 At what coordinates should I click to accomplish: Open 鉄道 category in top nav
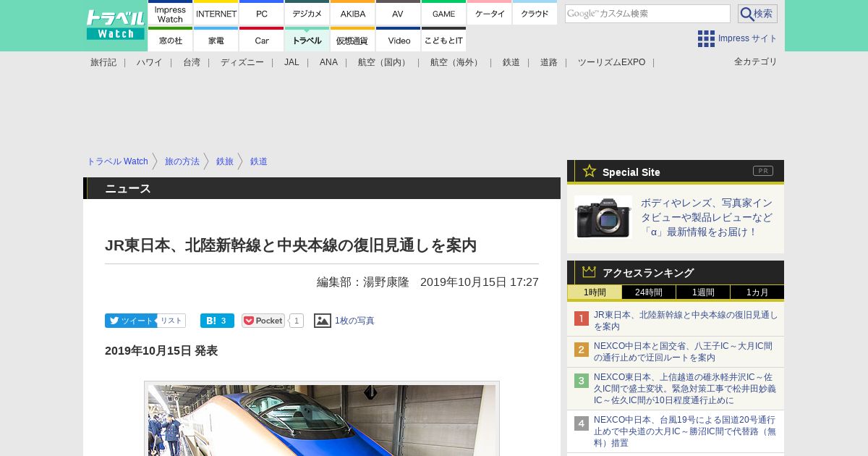point(511,62)
